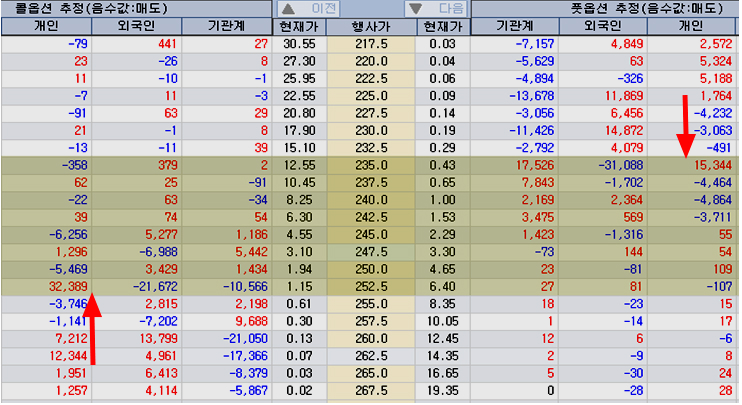742x405 pixels.
Task: Select the put-side 외국인 column header
Action: (x=603, y=26)
